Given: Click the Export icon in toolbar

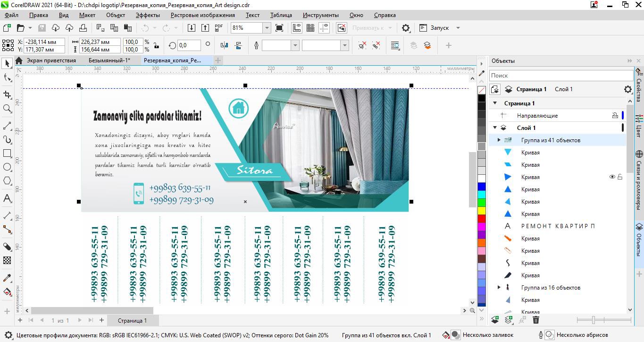Looking at the screenshot, I should click(x=205, y=28).
